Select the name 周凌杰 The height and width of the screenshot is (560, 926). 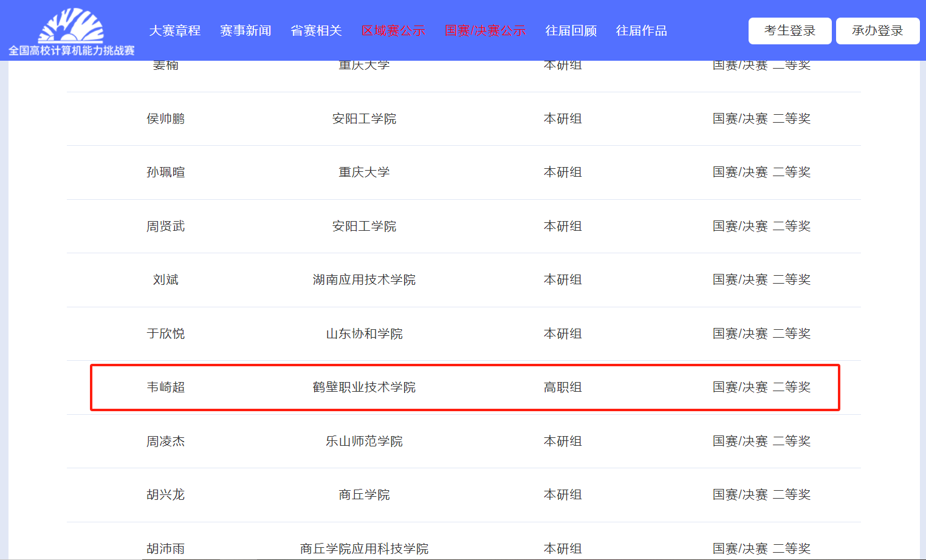[x=165, y=441]
